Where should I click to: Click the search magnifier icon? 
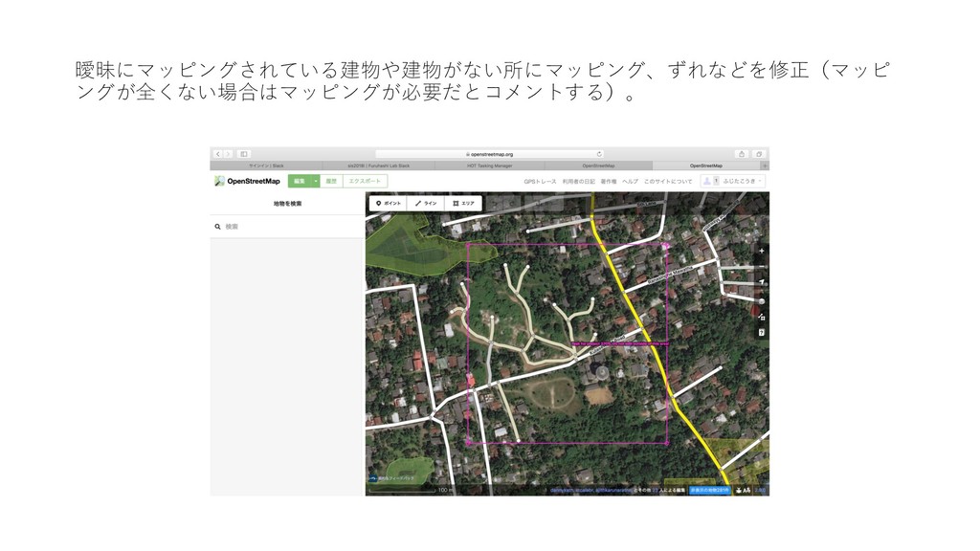click(x=217, y=227)
